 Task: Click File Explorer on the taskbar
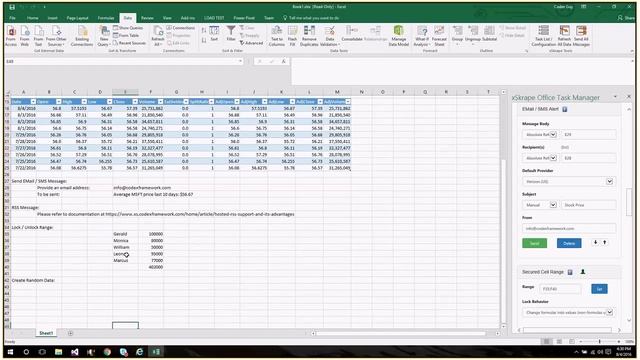click(x=58, y=352)
